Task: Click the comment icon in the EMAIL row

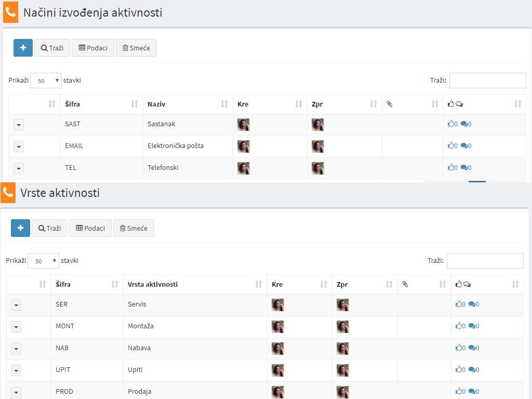Action: pos(464,146)
